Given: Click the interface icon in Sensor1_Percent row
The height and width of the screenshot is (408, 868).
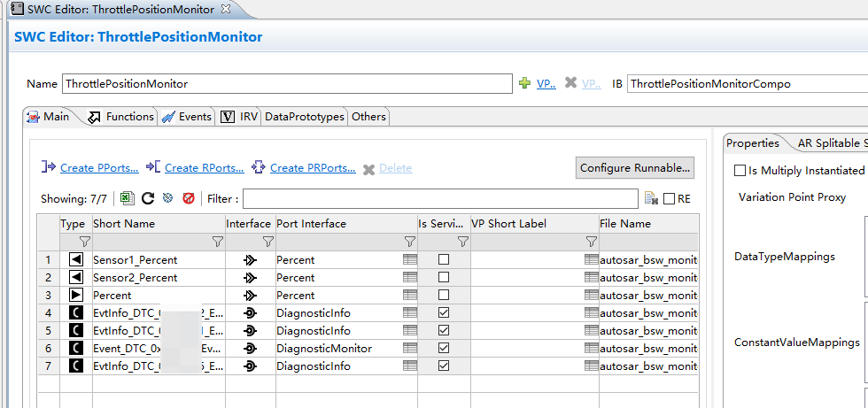Looking at the screenshot, I should 250,260.
